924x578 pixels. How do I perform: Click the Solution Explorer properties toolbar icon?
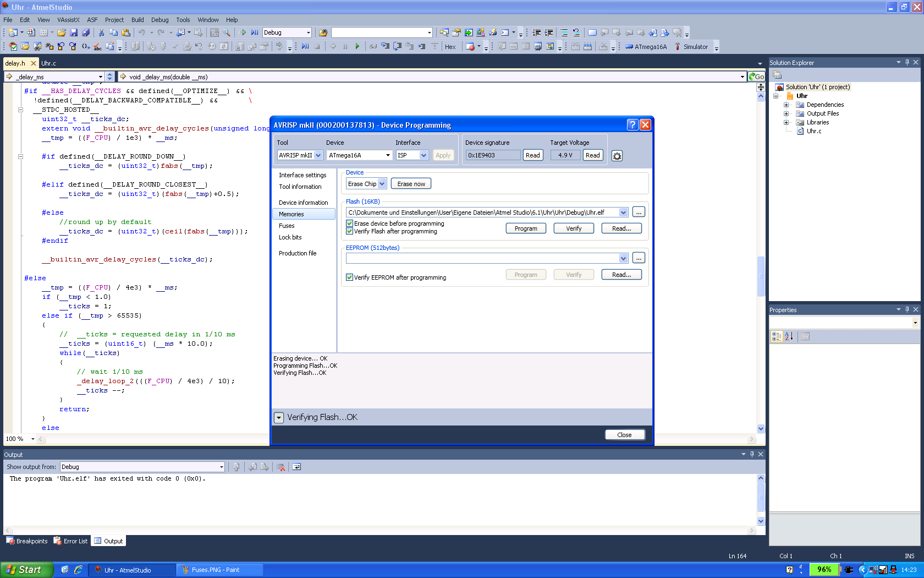(x=777, y=75)
